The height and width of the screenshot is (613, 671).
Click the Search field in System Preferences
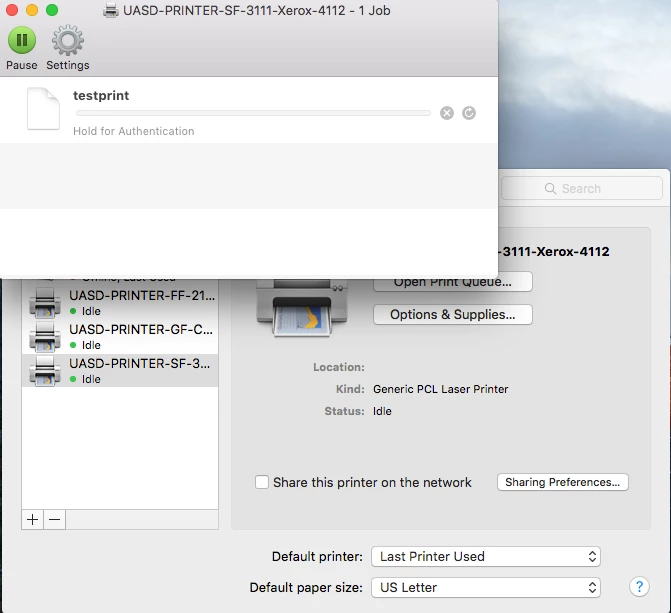point(582,188)
